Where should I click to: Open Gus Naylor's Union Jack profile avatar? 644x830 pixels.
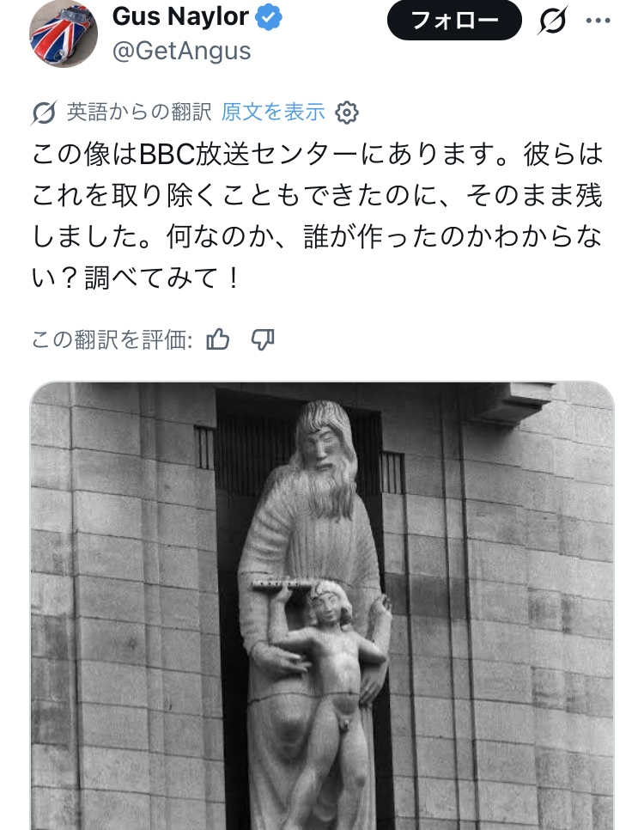(x=63, y=33)
